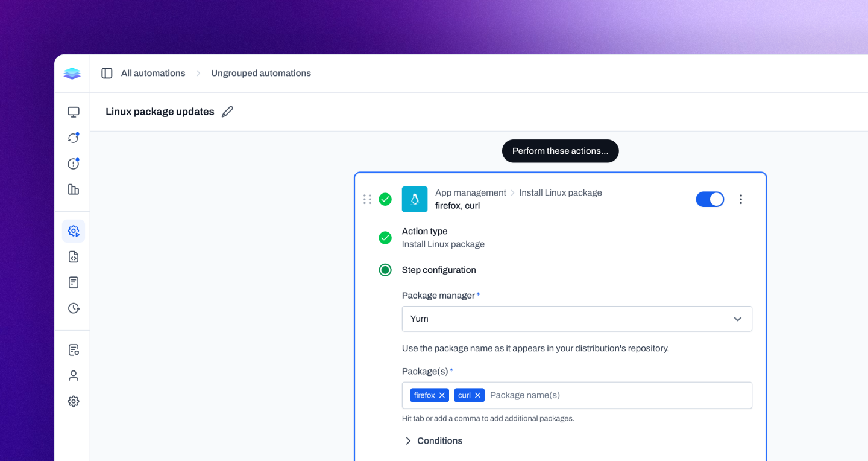Screen dimensions: 868x461
Task: Click the green checkmark beside the Linux icon
Action: pyautogui.click(x=385, y=199)
